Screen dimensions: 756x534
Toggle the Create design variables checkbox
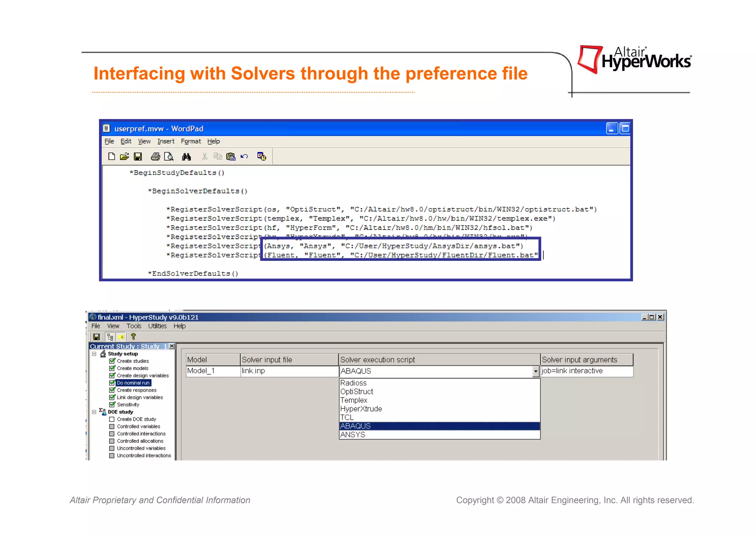tap(112, 375)
